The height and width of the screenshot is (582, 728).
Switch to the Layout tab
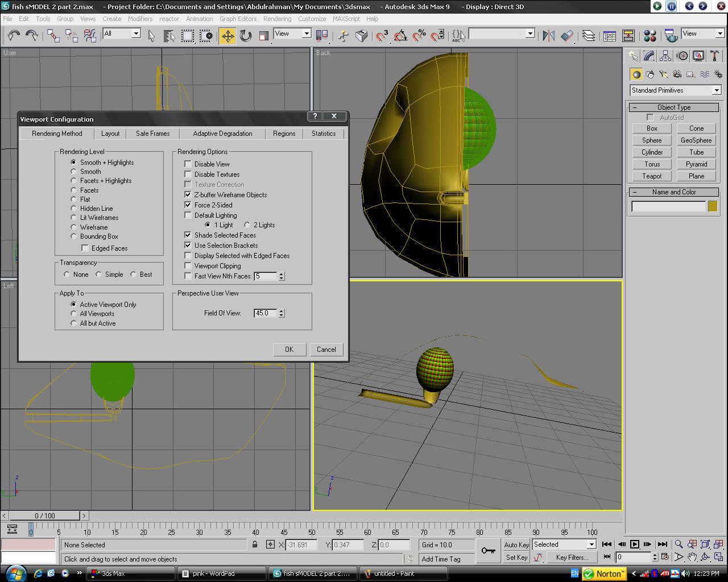110,134
